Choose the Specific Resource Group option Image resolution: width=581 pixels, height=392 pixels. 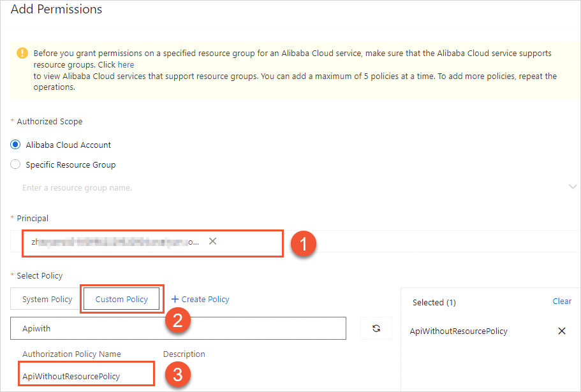pos(16,164)
